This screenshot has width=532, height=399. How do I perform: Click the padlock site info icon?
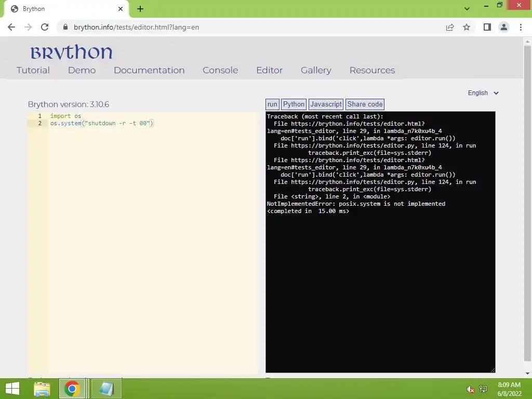click(65, 27)
